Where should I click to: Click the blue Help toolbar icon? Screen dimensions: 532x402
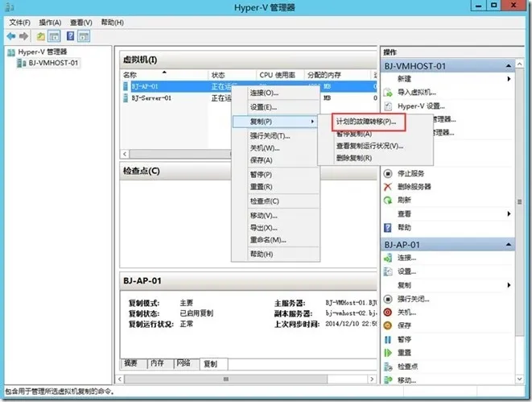70,35
